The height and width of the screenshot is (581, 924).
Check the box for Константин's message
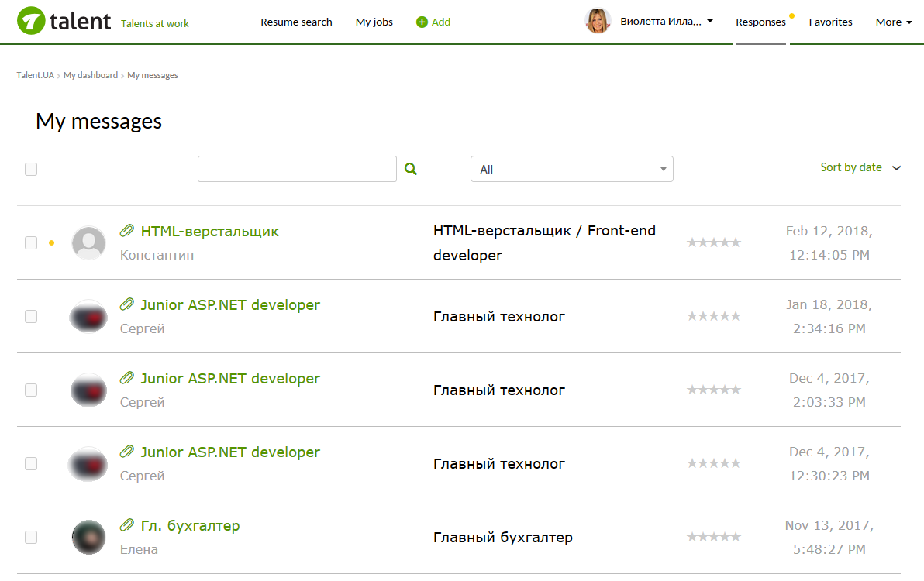31,242
